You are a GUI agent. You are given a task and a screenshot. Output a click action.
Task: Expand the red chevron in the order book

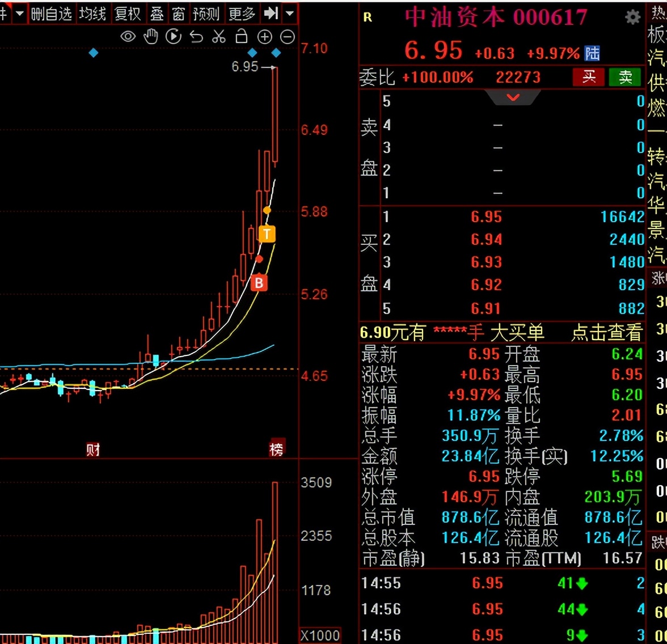512,97
